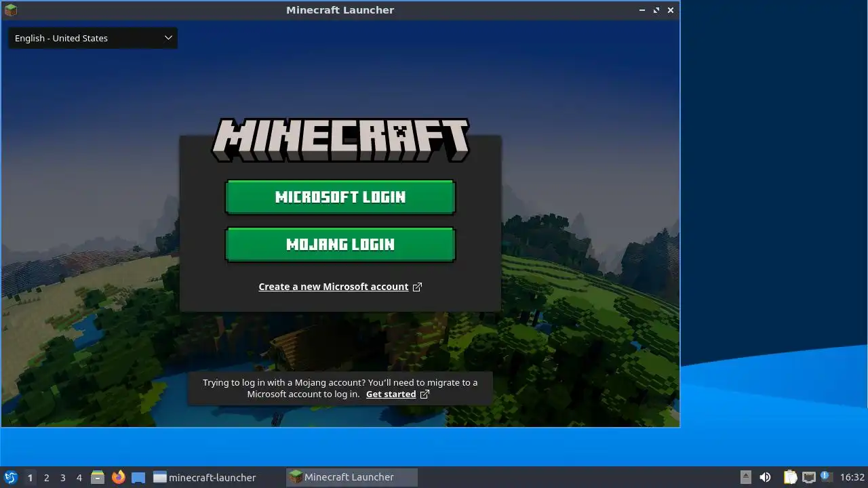Switch to virtual desktop 2
Viewport: 868px width, 488px height.
point(46,477)
